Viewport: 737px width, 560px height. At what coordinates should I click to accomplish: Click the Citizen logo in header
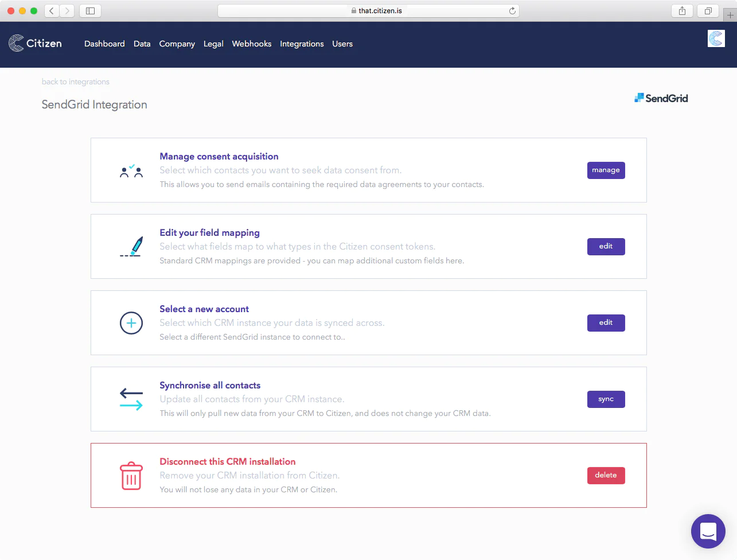click(35, 44)
